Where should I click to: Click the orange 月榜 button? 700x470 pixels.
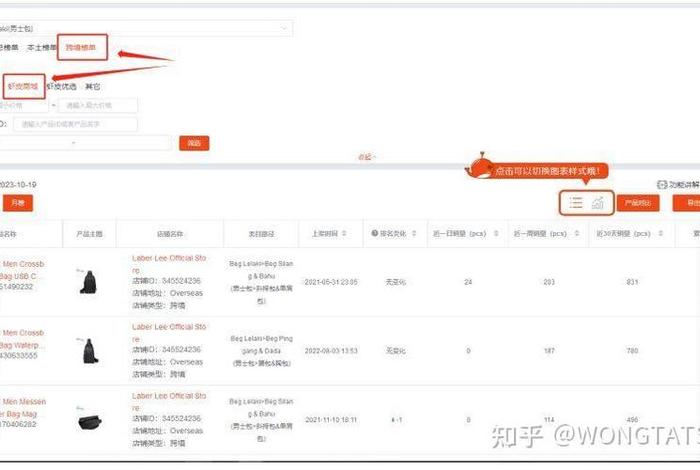click(x=18, y=203)
